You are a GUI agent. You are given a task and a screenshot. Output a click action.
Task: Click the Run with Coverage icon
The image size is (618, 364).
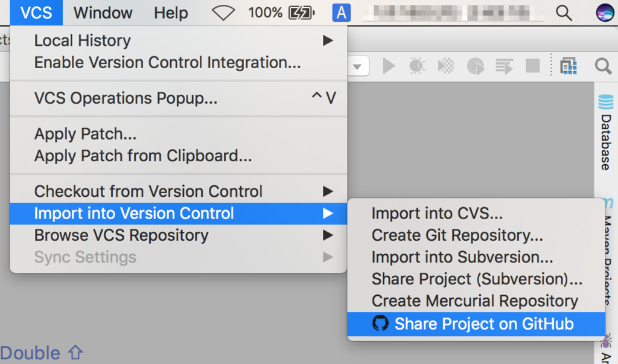click(x=445, y=66)
